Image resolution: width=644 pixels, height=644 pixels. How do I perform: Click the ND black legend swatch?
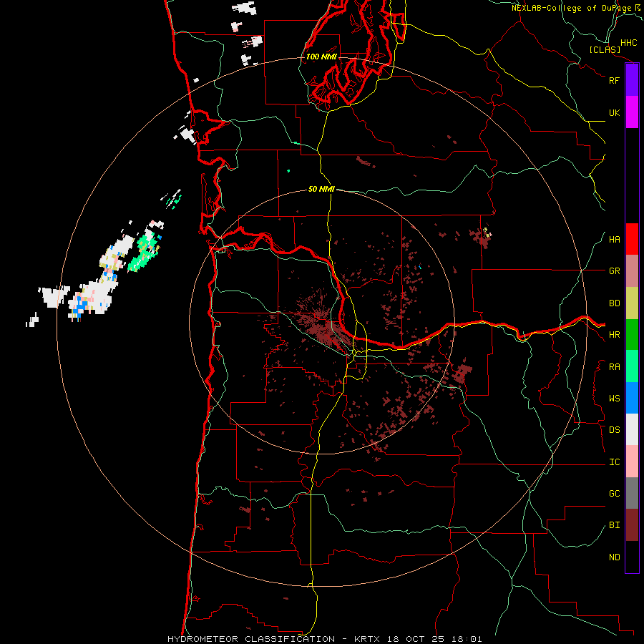click(632, 557)
